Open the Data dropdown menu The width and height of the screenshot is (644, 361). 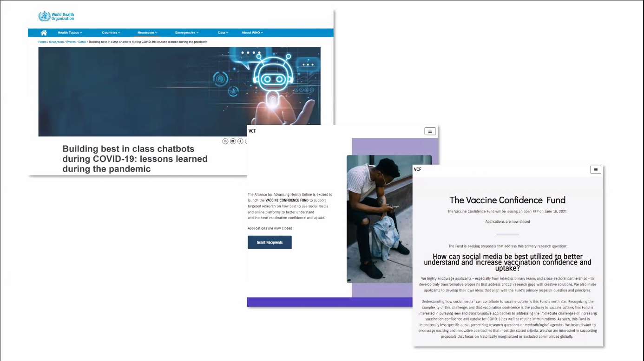pyautogui.click(x=223, y=33)
